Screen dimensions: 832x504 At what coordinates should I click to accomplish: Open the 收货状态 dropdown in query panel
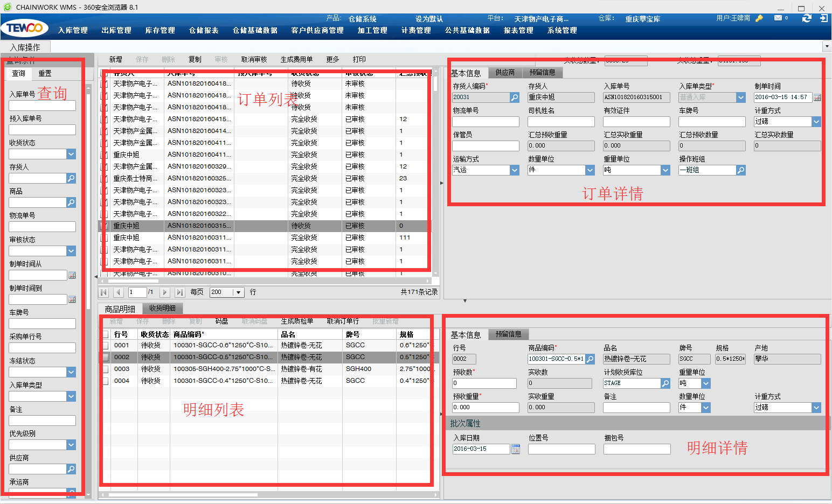click(71, 154)
